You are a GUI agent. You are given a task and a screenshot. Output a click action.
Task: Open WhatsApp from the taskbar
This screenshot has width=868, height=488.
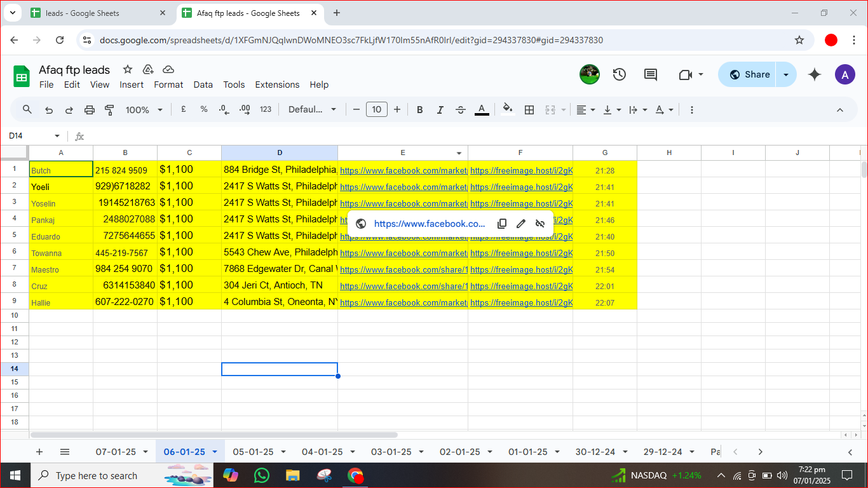261,475
